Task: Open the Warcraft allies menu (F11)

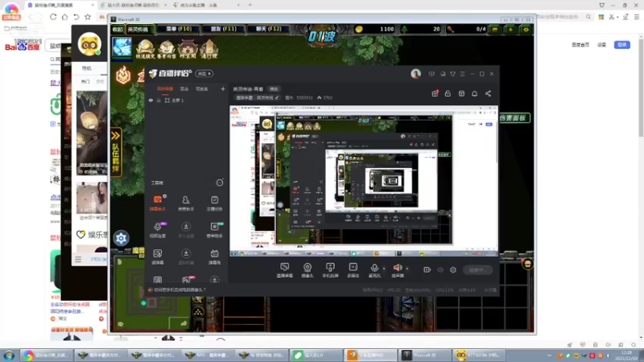Action: click(224, 29)
